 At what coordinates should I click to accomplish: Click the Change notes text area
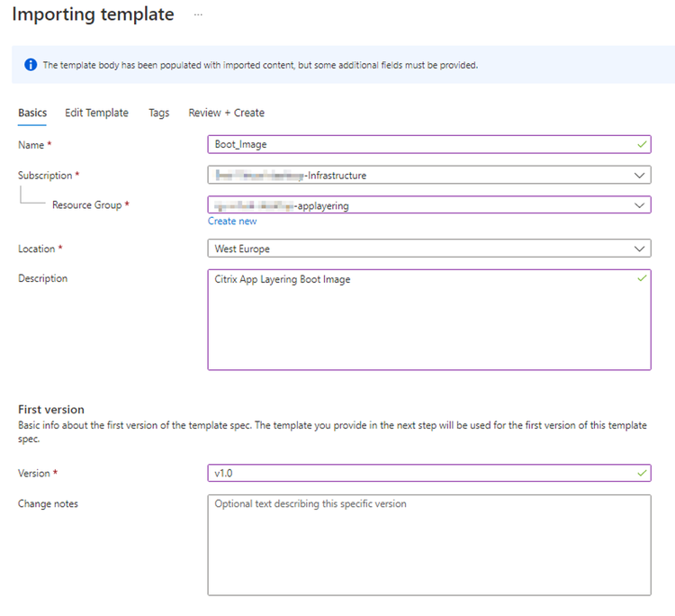click(x=429, y=545)
